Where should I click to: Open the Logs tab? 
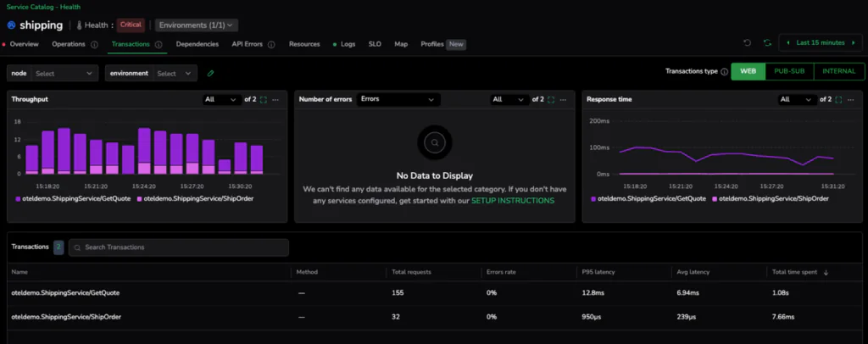click(348, 44)
